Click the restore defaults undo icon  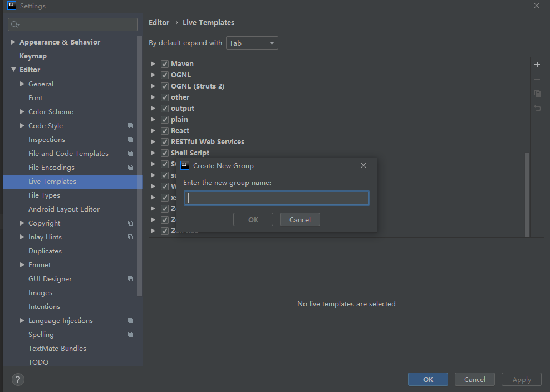tap(537, 108)
